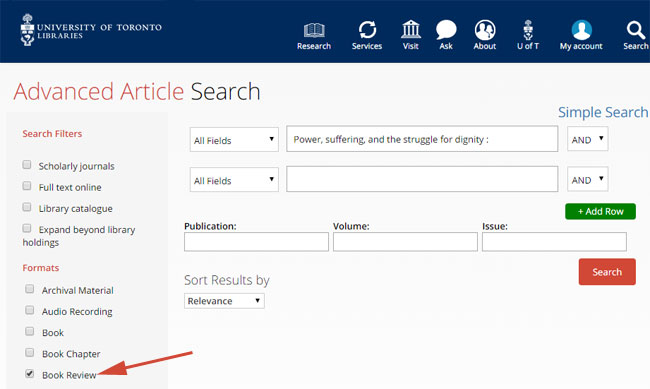
Task: Click the first search text field
Action: click(422, 139)
